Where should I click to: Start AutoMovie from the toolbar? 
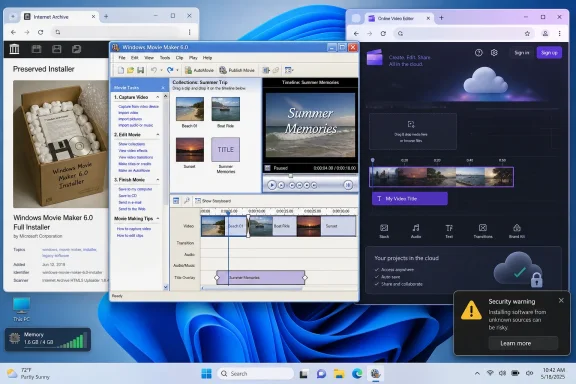tap(199, 70)
